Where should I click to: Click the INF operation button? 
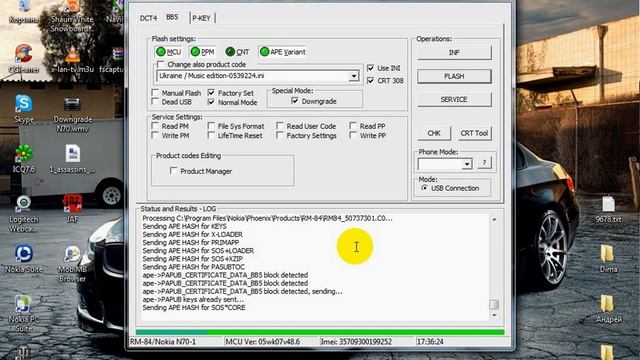[x=454, y=53]
